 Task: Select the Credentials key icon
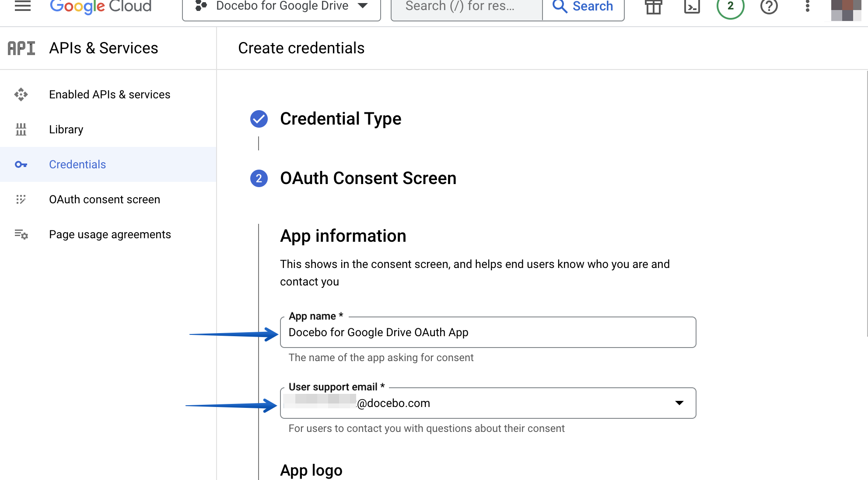[21, 164]
